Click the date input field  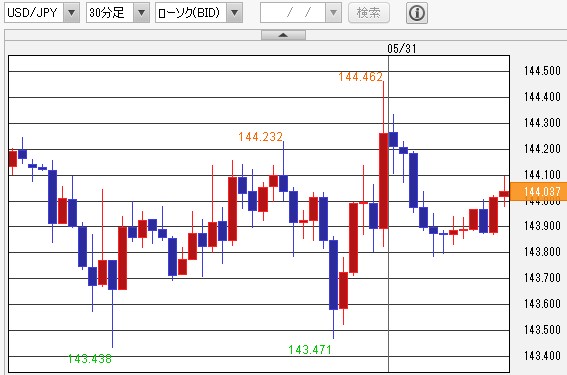(293, 13)
